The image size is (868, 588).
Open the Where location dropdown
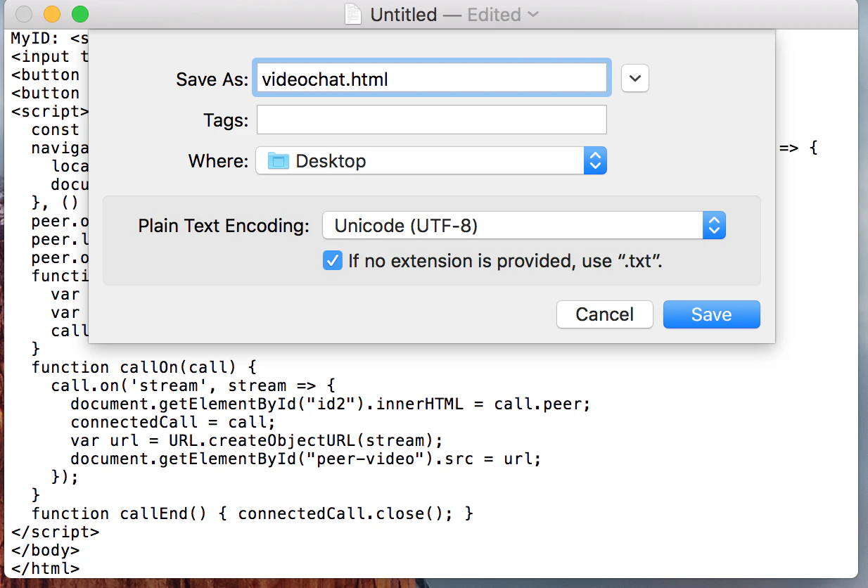[430, 161]
